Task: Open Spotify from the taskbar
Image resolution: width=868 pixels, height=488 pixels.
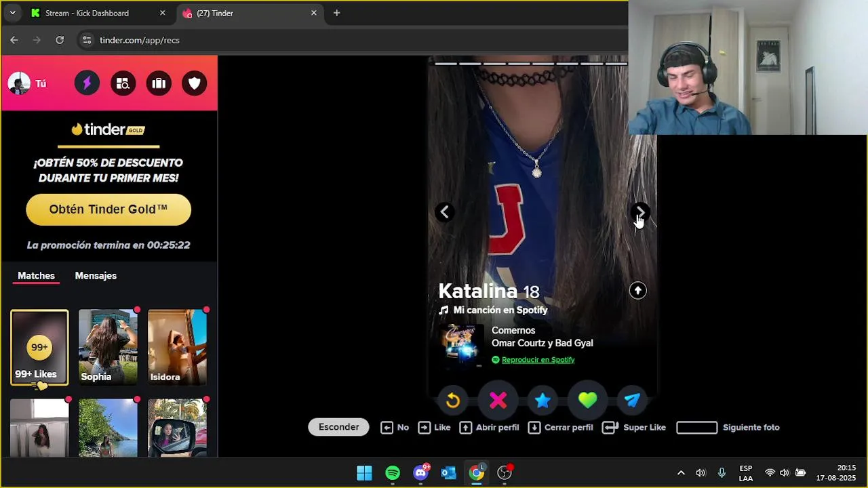Action: click(393, 473)
